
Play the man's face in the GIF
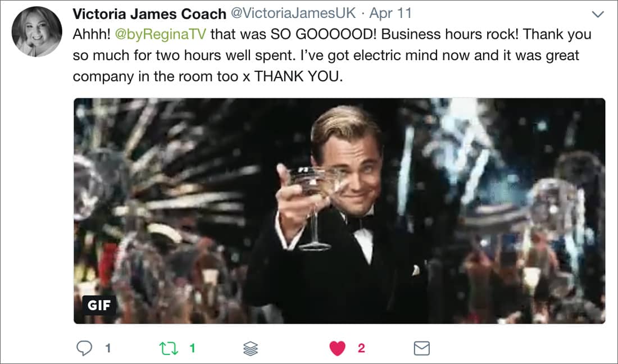[349, 166]
